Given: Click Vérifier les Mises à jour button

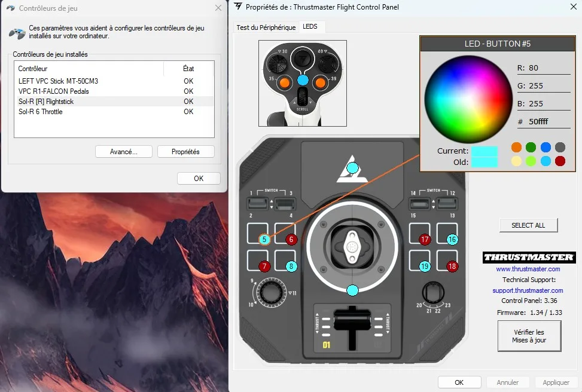Looking at the screenshot, I should coord(529,336).
